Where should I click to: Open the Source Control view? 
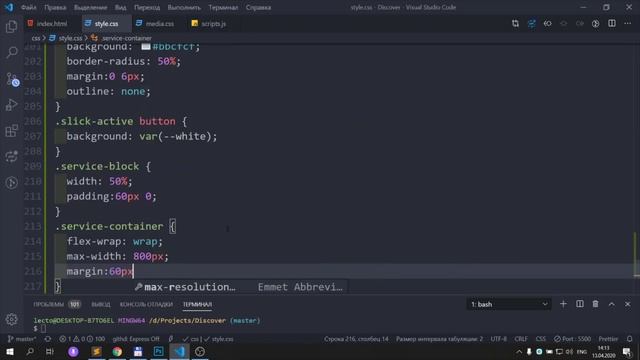pyautogui.click(x=11, y=79)
